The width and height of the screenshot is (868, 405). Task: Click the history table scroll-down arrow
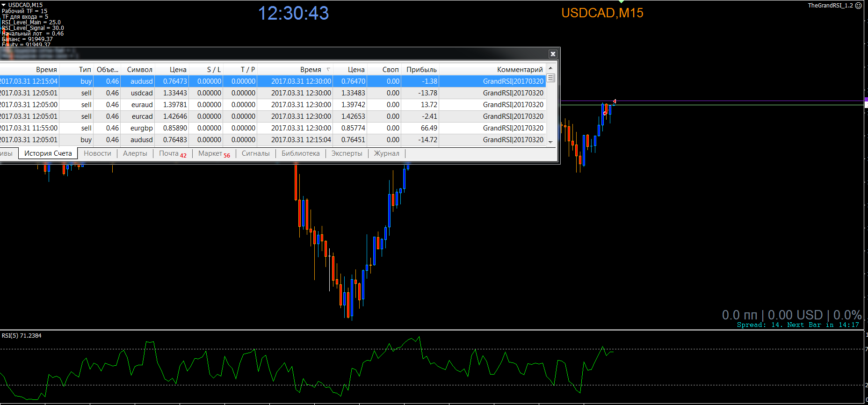[x=550, y=142]
